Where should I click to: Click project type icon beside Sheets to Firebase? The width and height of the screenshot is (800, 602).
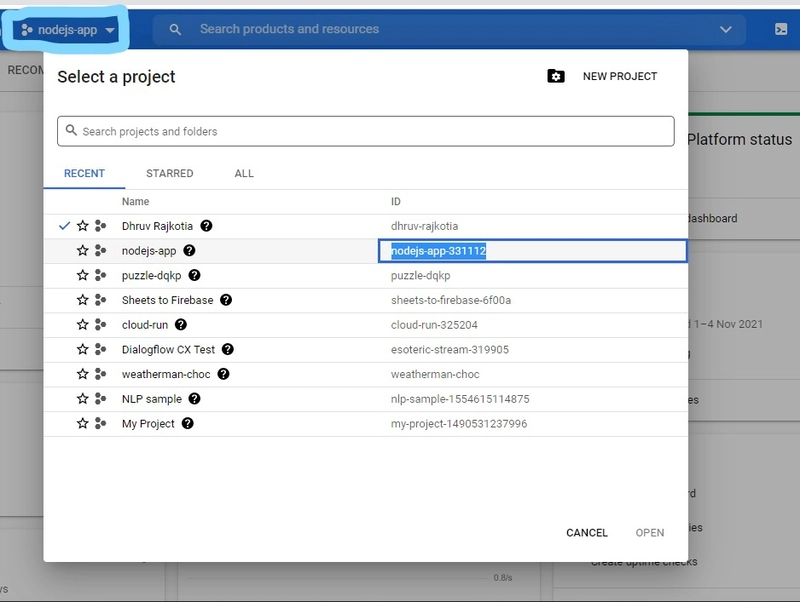(101, 300)
